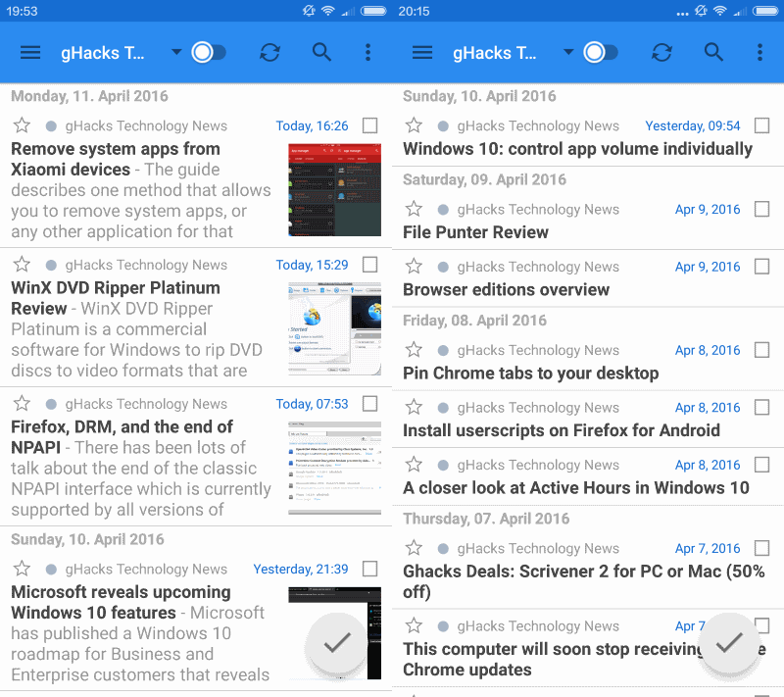The width and height of the screenshot is (784, 697).
Task: Check the box for File Punter Review
Action: [762, 209]
